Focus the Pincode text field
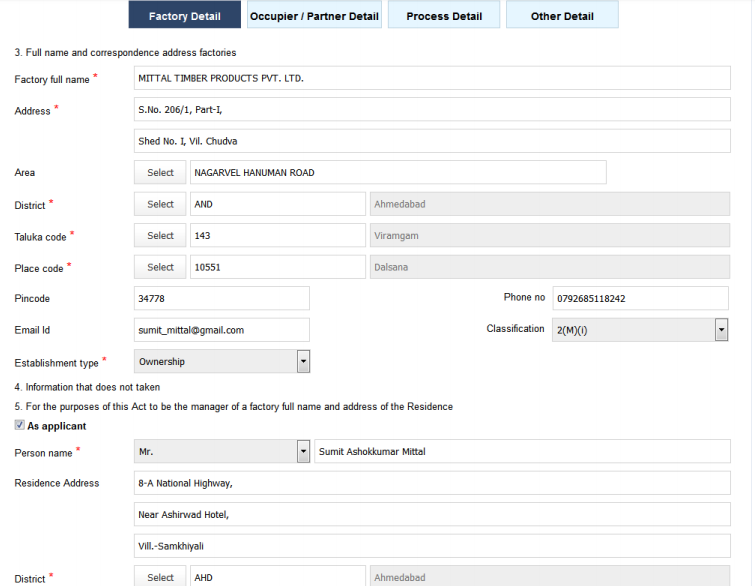Image resolution: width=755 pixels, height=586 pixels. point(221,299)
